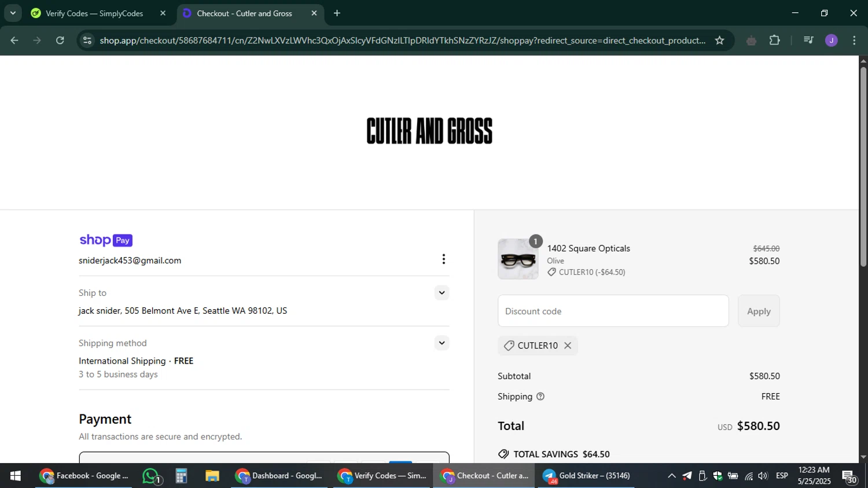Show hidden system tray icons
This screenshot has width=868, height=488.
point(671,476)
